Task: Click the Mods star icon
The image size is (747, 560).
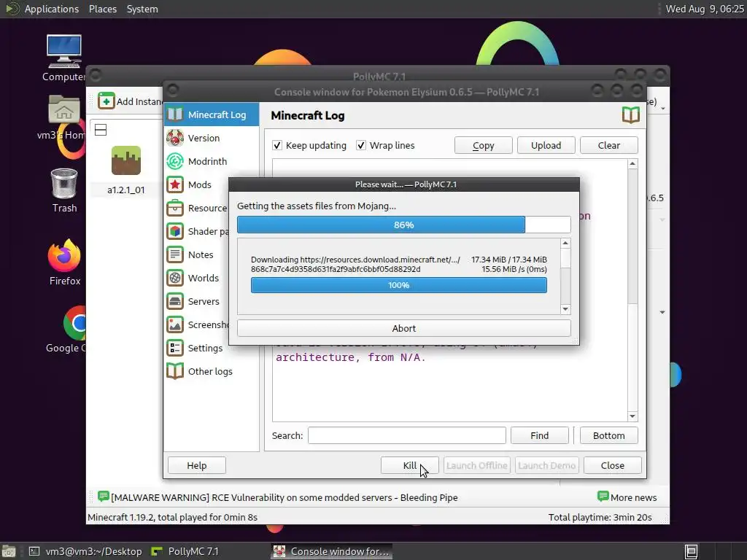Action: pyautogui.click(x=175, y=184)
